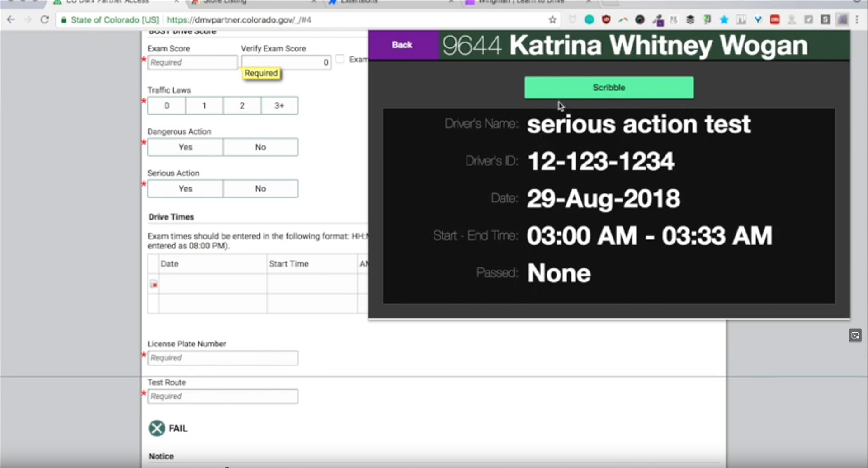Switch to the Store Listing browser tab
Viewport: 868px width, 468px height.
coord(225,2)
